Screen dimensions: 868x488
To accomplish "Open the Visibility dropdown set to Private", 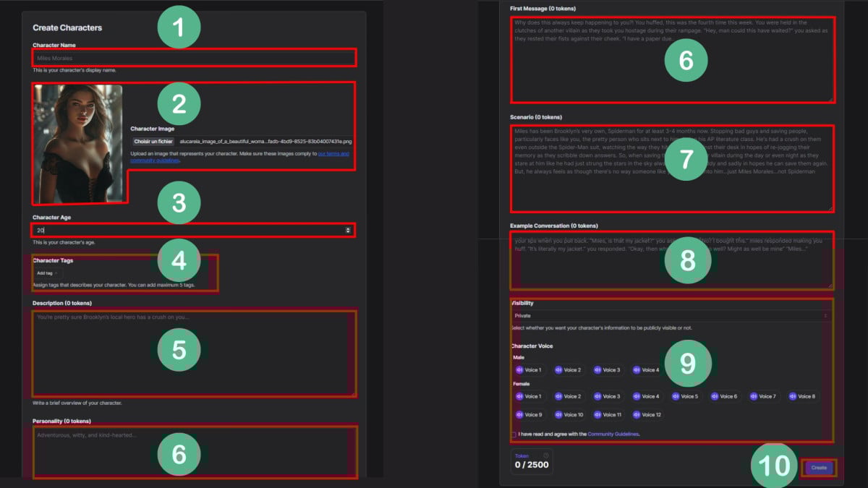I will pos(671,316).
